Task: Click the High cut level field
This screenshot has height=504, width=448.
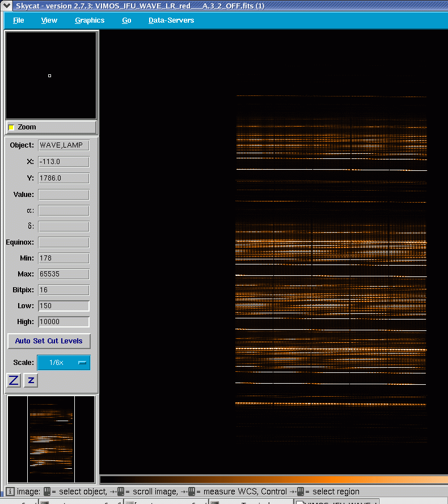Action: point(64,322)
